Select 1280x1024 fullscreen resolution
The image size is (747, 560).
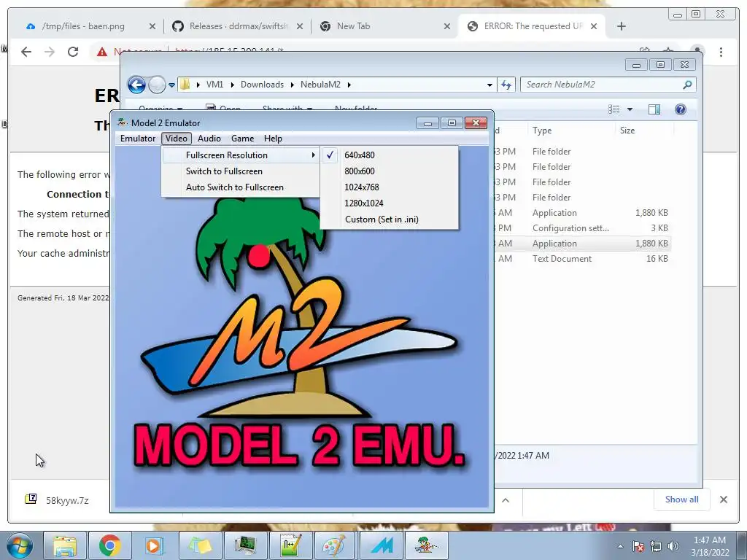[x=390, y=203]
